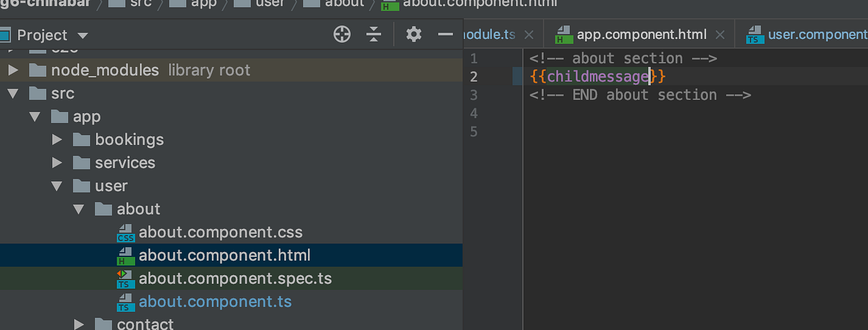Switch to app.component.html tab
This screenshot has width=868, height=330.
(642, 35)
